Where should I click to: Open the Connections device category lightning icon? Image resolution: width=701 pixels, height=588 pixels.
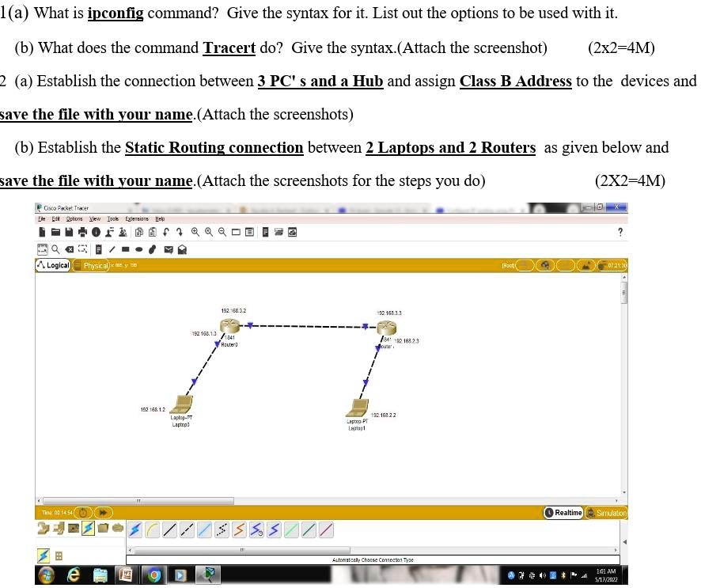point(86,529)
